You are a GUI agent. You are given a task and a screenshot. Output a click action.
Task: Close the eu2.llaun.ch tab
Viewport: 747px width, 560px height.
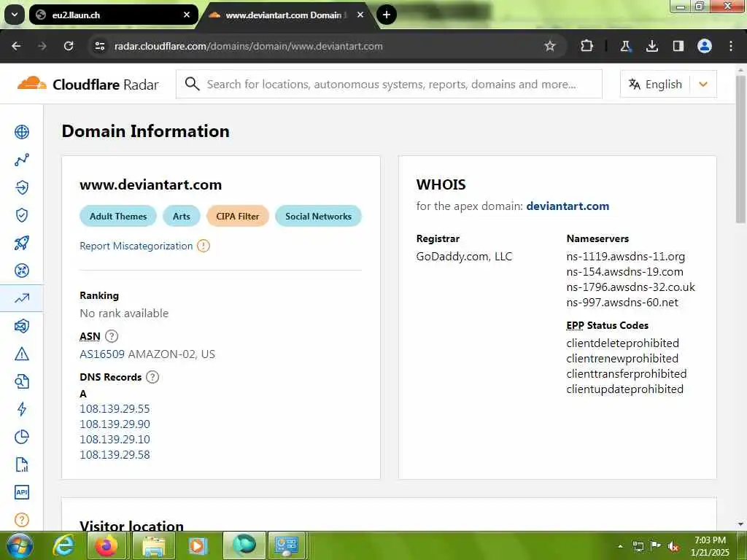(187, 15)
